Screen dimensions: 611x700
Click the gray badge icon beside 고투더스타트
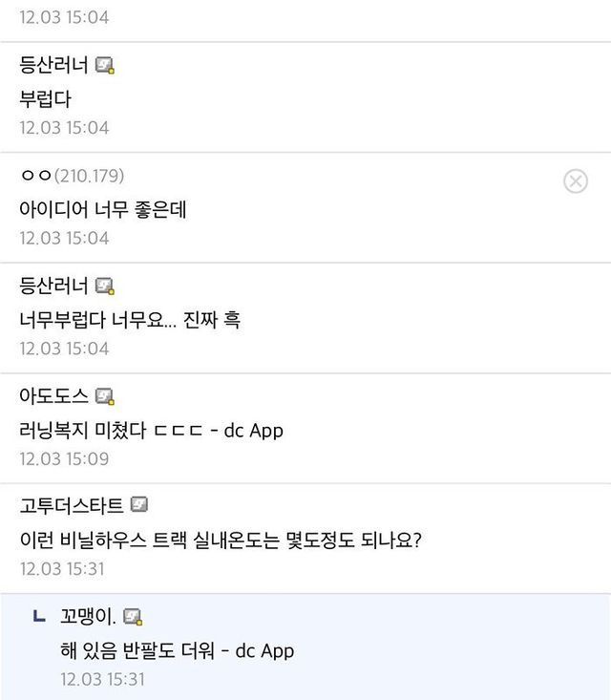(x=138, y=505)
